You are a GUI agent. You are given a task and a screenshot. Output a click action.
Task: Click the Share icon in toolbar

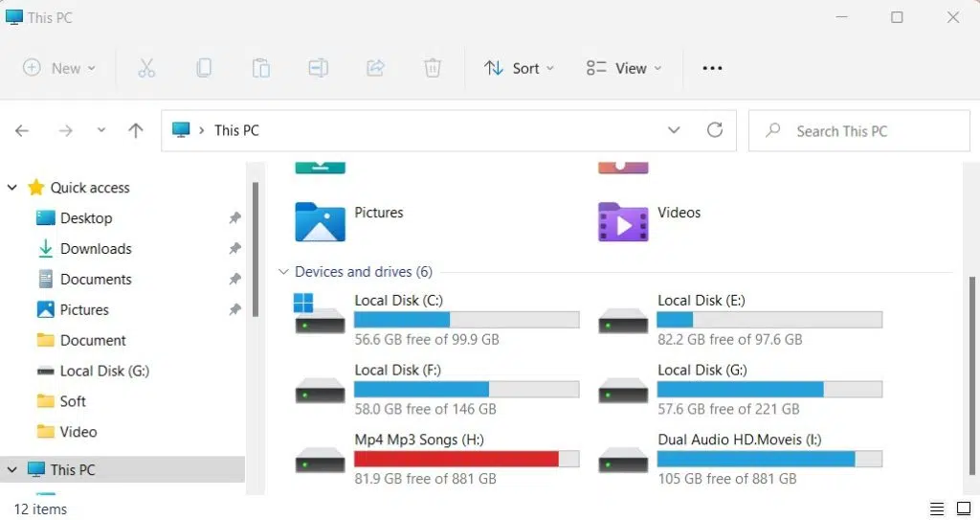375,68
